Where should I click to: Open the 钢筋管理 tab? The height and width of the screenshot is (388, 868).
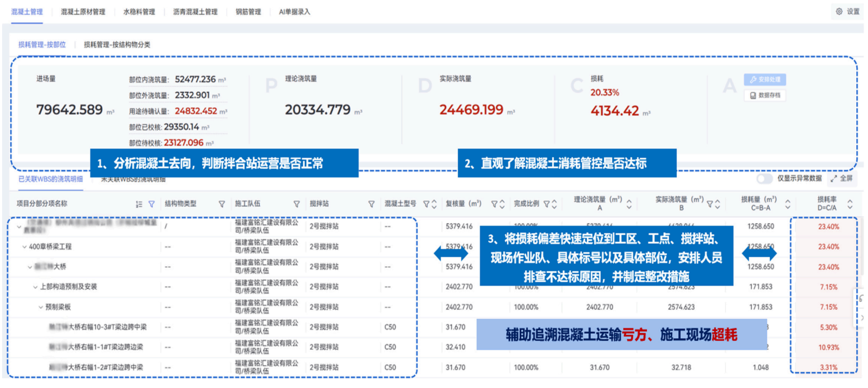[248, 12]
